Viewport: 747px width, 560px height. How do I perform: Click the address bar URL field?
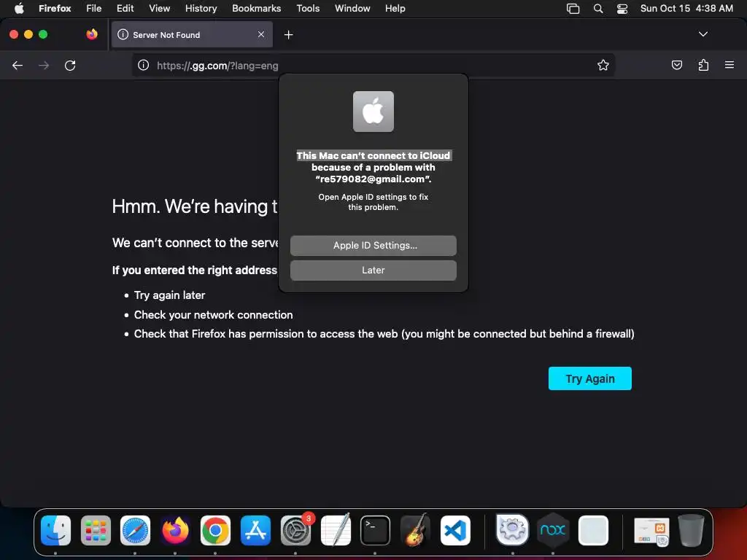tap(374, 66)
